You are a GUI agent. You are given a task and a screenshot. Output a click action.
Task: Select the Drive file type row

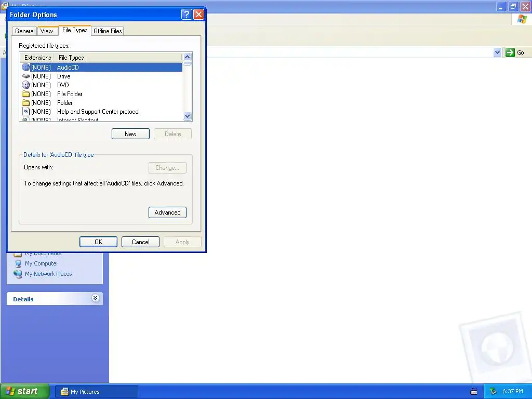point(101,76)
